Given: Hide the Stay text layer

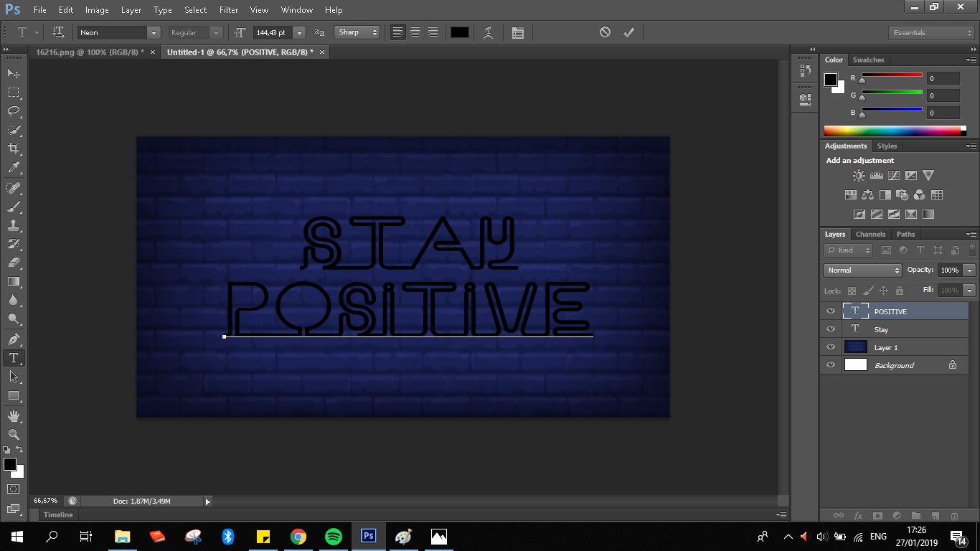Looking at the screenshot, I should 831,329.
